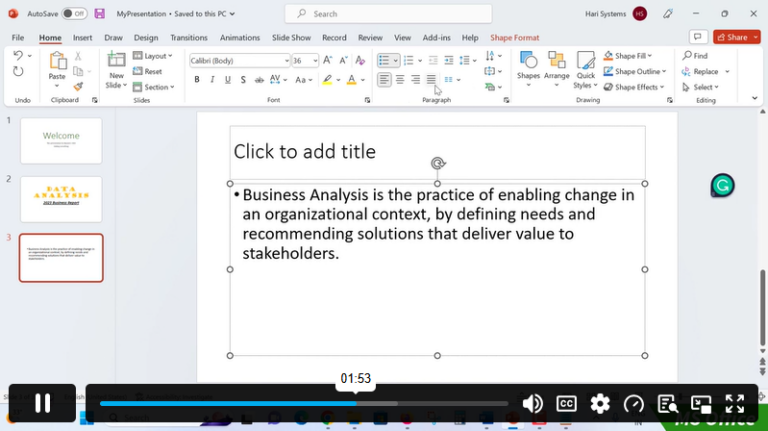Screen dimensions: 768x431
Task: Toggle Align Left paragraph button
Action: pyautogui.click(x=384, y=79)
